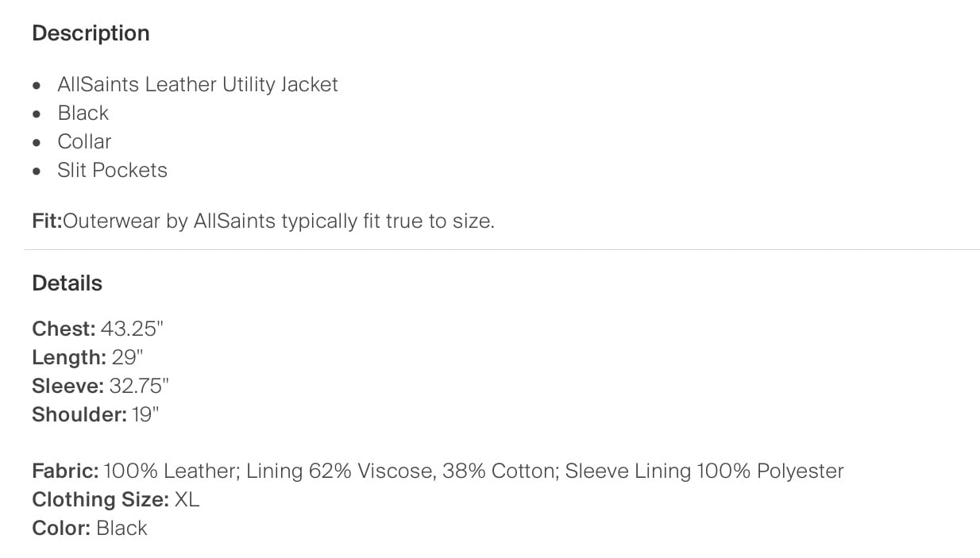Click the fit true to size sentence

pyautogui.click(x=279, y=221)
